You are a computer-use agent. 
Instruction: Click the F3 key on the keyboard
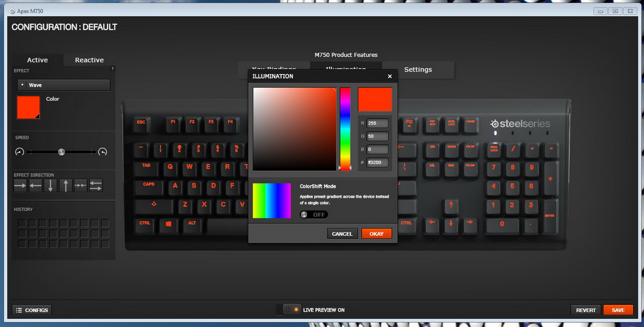click(211, 123)
